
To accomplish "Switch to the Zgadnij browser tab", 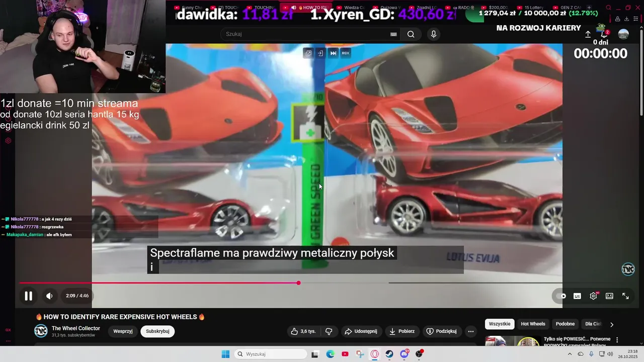I will click(423, 8).
